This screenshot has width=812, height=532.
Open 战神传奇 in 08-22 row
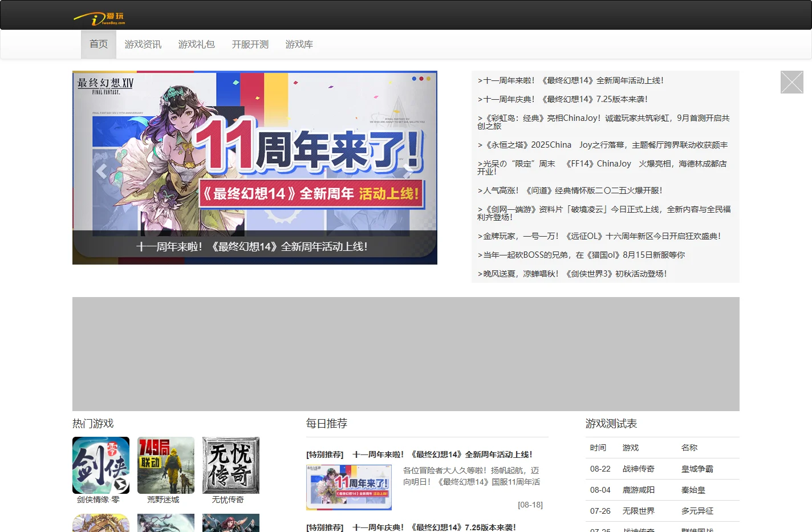639,469
